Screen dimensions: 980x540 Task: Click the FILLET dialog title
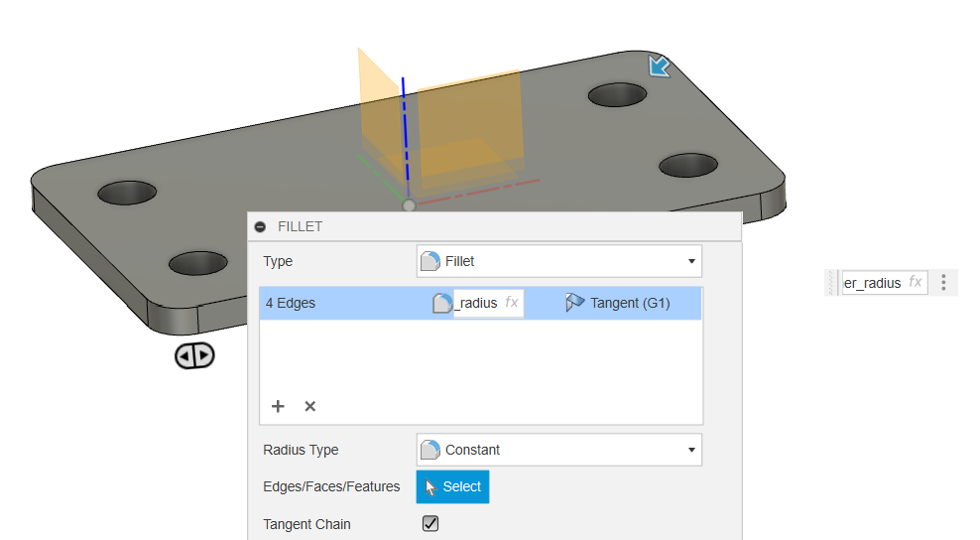(300, 226)
